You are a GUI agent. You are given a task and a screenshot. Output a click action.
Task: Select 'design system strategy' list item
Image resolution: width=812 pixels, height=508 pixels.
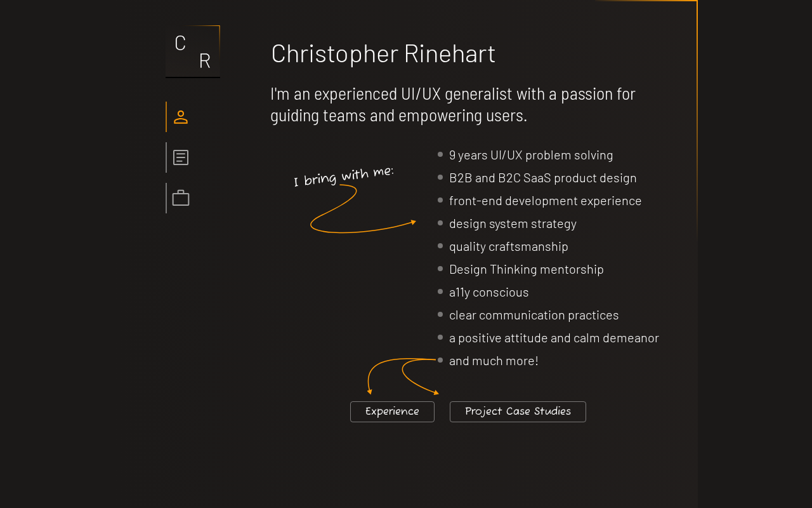[x=513, y=224]
